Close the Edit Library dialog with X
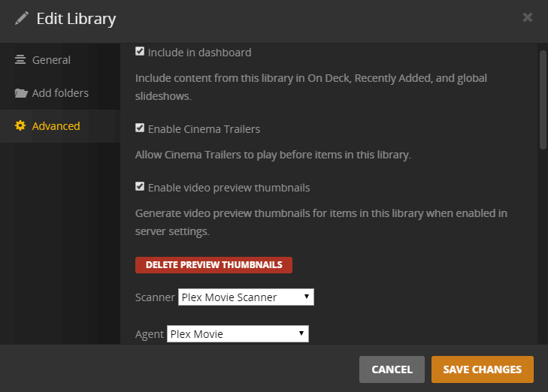Viewport: 548px width, 392px height. click(528, 17)
